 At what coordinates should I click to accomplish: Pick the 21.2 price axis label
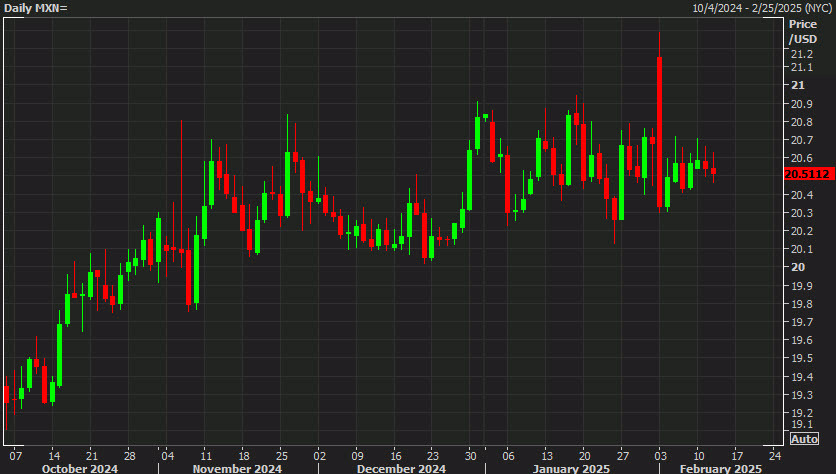(802, 54)
